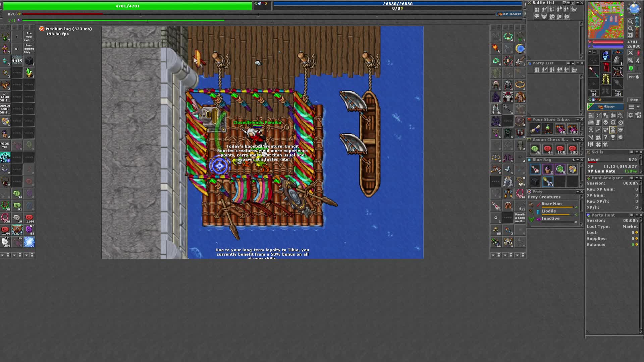Click the Paraiba tank text hotkey
644x362 pixels.
click(520, 218)
